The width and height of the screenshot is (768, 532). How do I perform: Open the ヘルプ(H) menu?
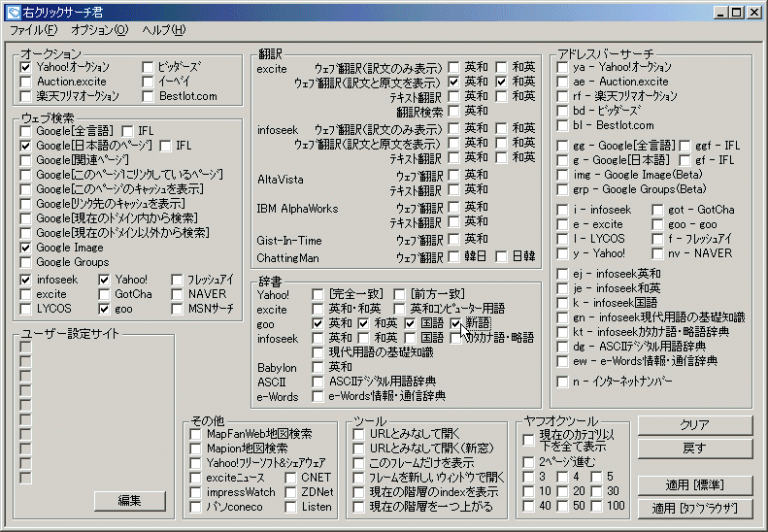[x=164, y=30]
